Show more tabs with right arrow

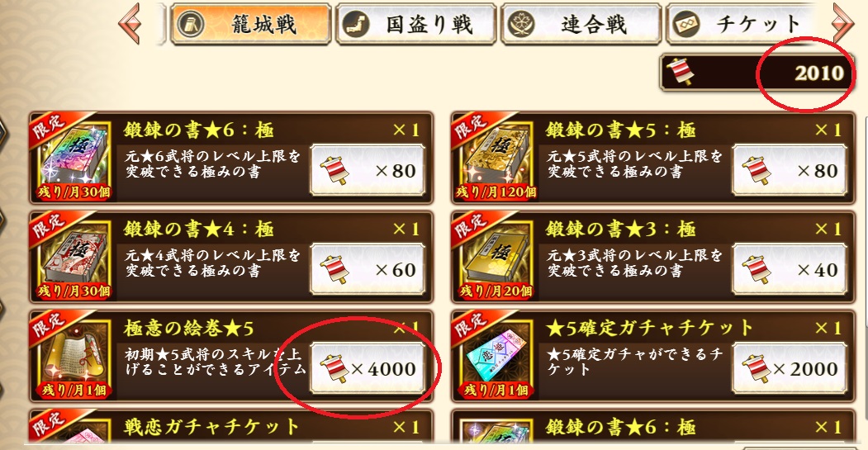[843, 23]
